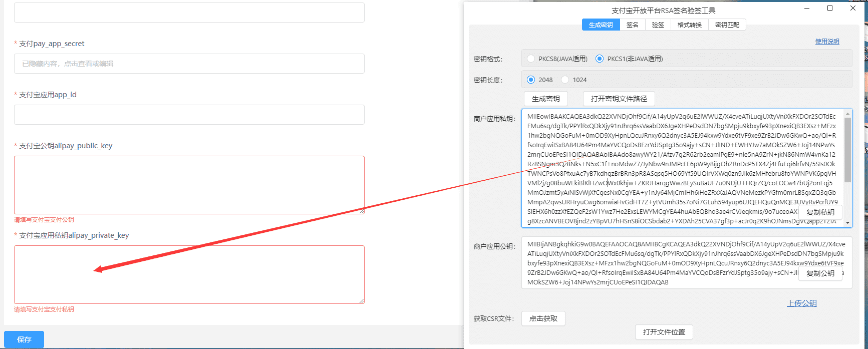Click the 请填写支付宝支付公钥 error message

point(44,220)
